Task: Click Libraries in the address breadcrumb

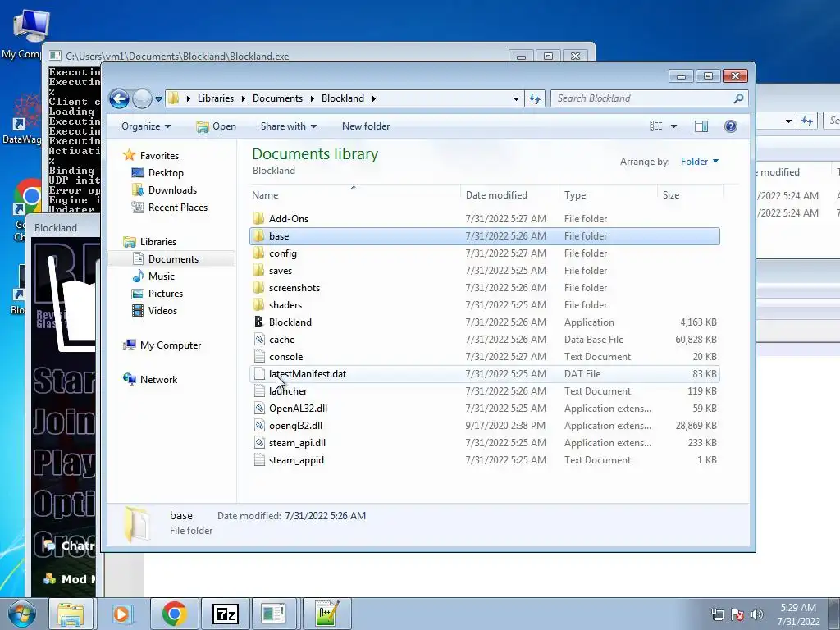Action: click(216, 98)
